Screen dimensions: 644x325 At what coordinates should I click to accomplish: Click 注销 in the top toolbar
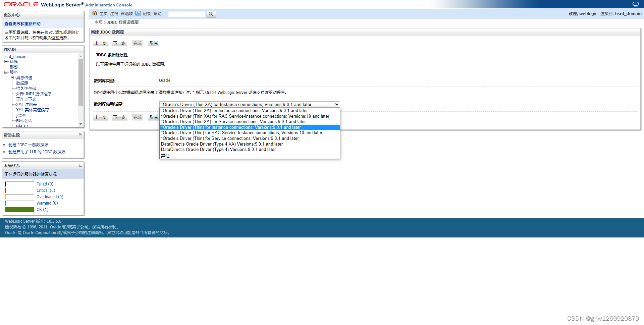click(x=114, y=14)
